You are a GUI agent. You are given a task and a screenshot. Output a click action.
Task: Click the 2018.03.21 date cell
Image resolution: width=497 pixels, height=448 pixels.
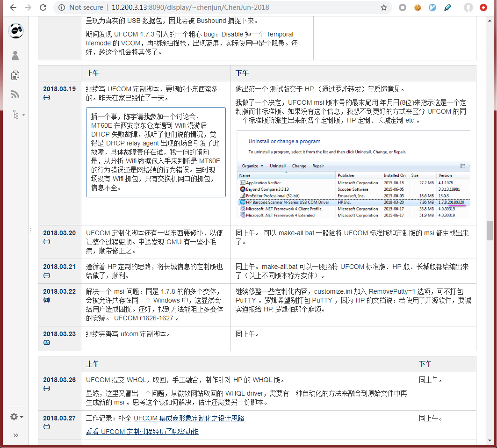[x=59, y=271]
